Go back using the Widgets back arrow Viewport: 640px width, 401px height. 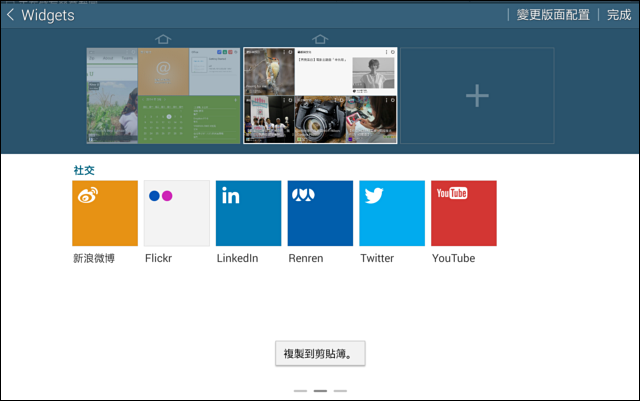coord(11,15)
